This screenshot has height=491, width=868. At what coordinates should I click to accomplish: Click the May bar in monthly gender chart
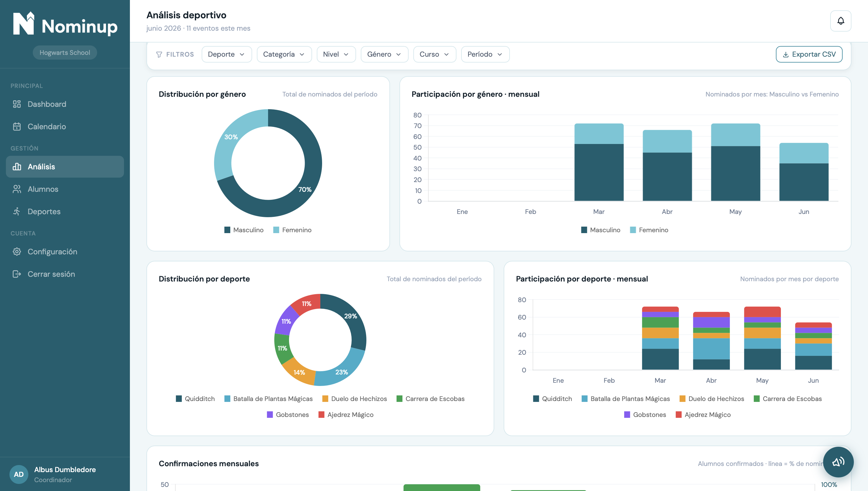735,162
